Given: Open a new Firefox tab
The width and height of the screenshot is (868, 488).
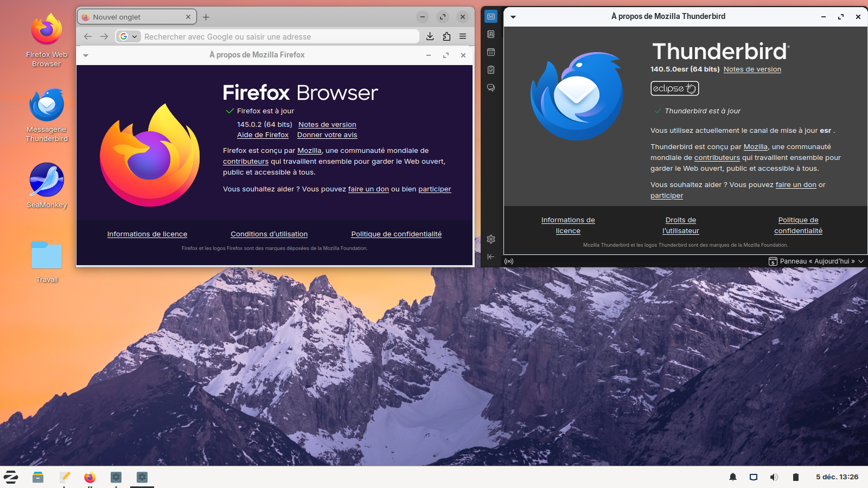Looking at the screenshot, I should pos(206,17).
